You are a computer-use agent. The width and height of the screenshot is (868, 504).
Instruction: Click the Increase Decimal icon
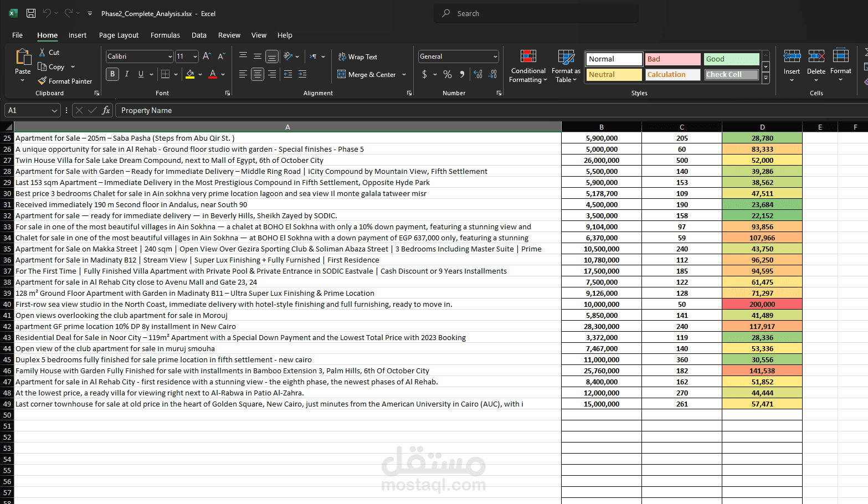[478, 74]
